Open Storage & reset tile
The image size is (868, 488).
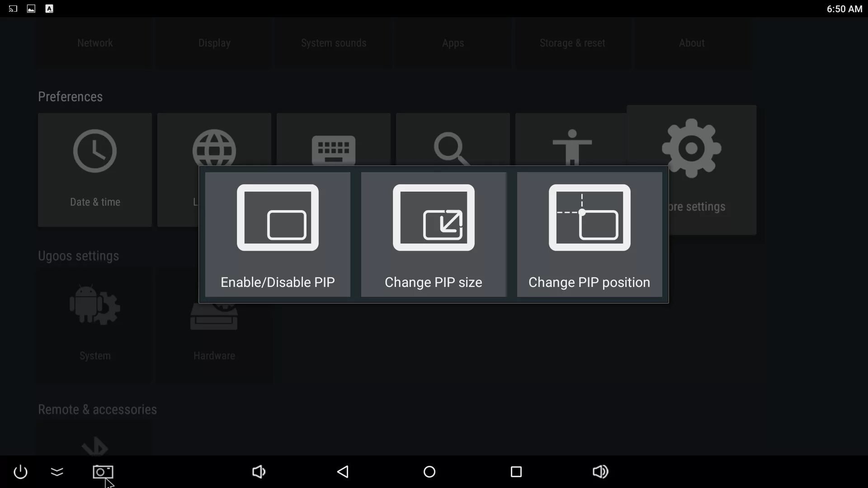pos(572,43)
